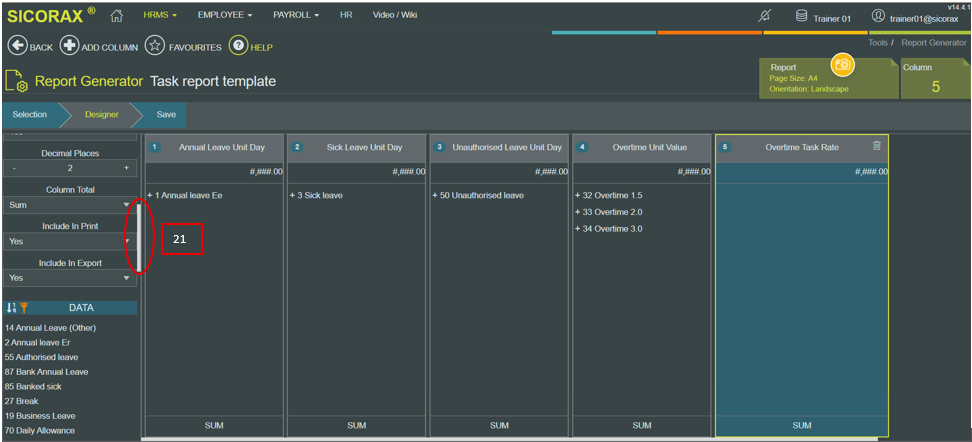Click the Back arrow icon

[x=17, y=46]
